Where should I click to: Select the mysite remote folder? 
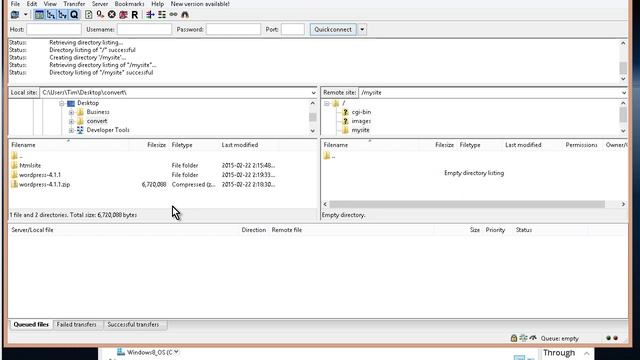point(360,130)
